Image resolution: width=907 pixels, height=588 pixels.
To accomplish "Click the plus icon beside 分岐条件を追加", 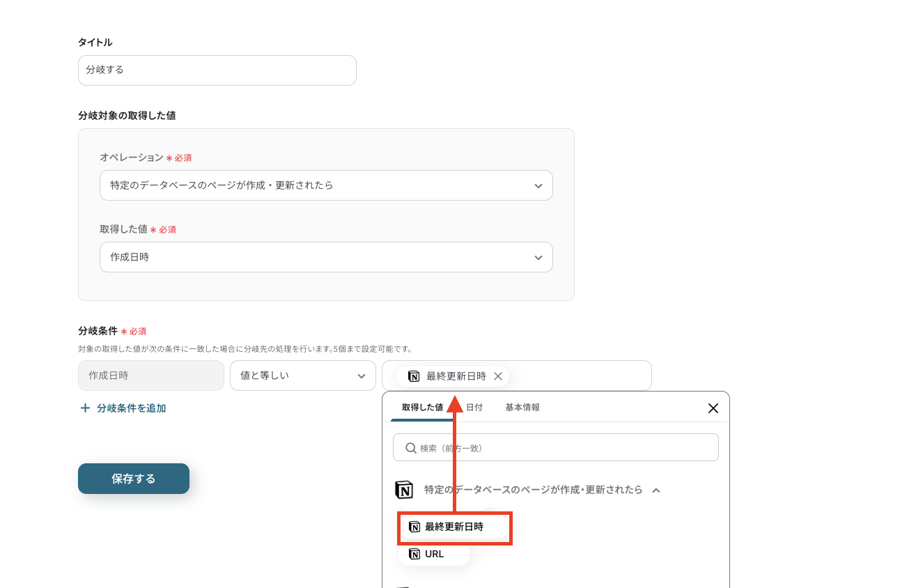I will pyautogui.click(x=85, y=408).
